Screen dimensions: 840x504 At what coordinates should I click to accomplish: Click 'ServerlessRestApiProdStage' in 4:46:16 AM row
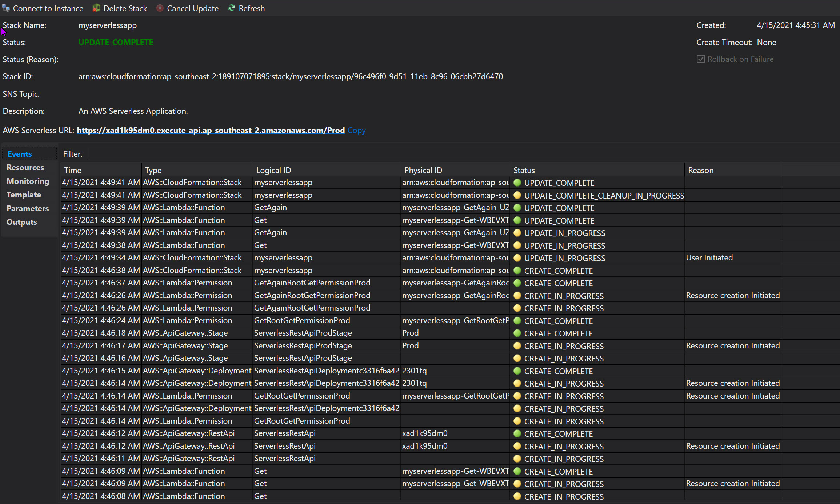point(303,358)
